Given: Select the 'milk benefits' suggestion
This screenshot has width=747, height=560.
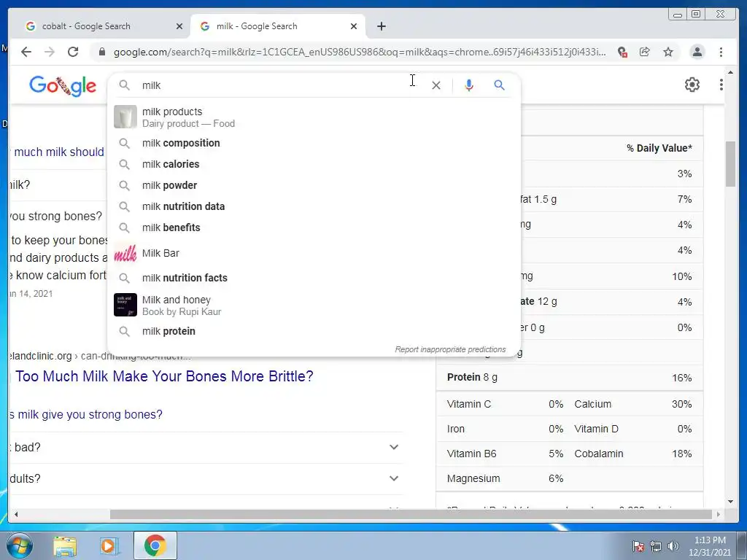Looking at the screenshot, I should (314, 227).
